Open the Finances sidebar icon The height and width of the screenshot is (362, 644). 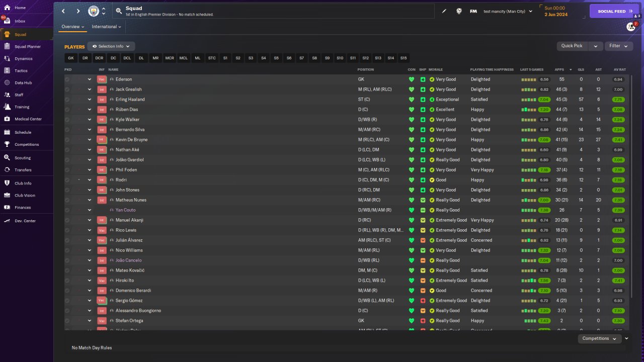click(x=7, y=208)
